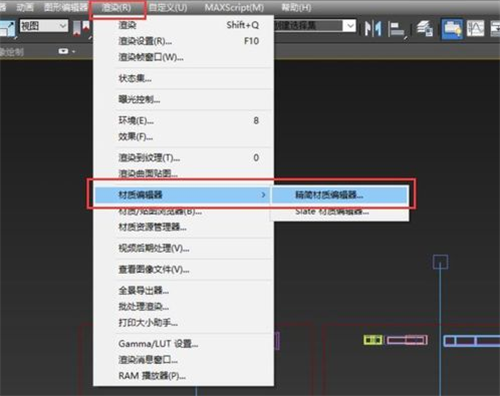This screenshot has width=500, height=396.
Task: Click the named selection sets input field
Action: [x=309, y=26]
